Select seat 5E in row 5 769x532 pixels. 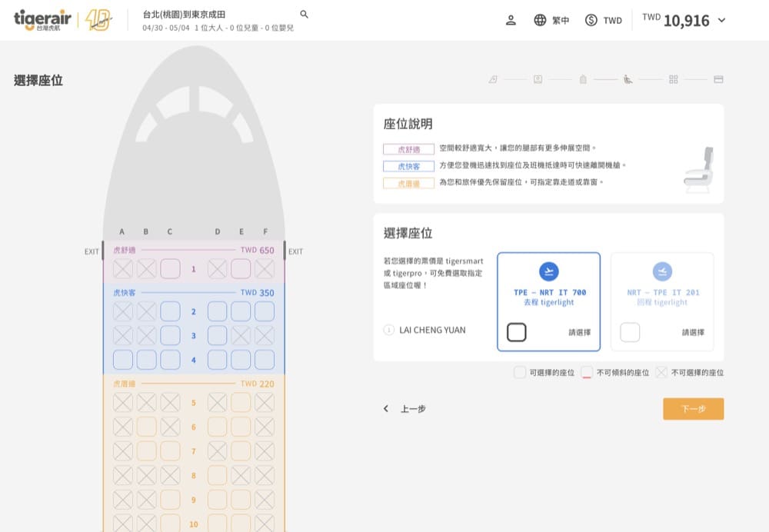click(x=241, y=403)
